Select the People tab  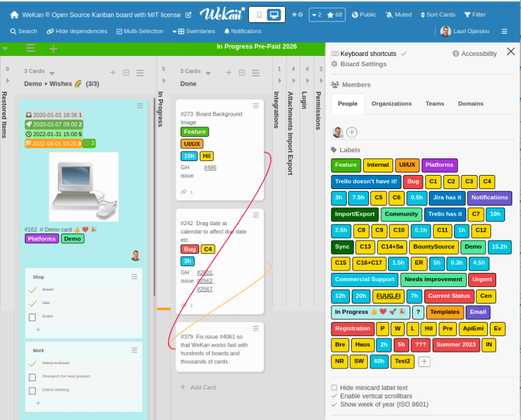click(x=347, y=104)
